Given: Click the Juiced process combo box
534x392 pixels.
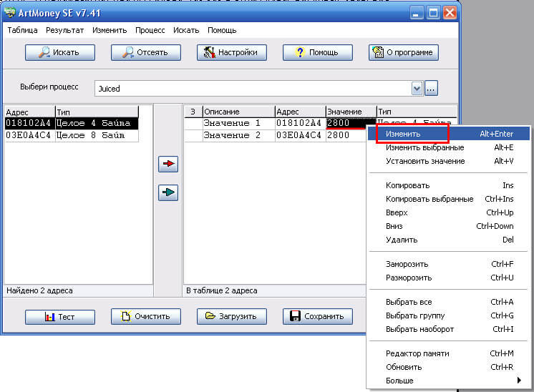Looking at the screenshot, I should 258,89.
